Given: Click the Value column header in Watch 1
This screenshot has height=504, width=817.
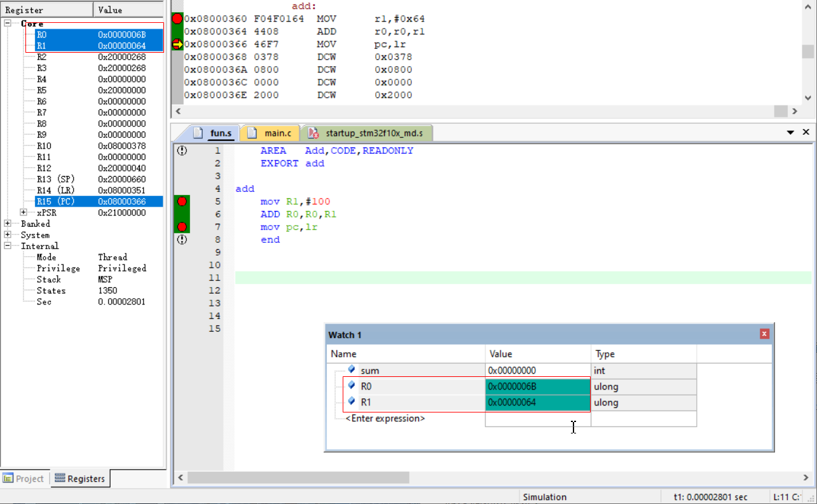Looking at the screenshot, I should point(538,354).
